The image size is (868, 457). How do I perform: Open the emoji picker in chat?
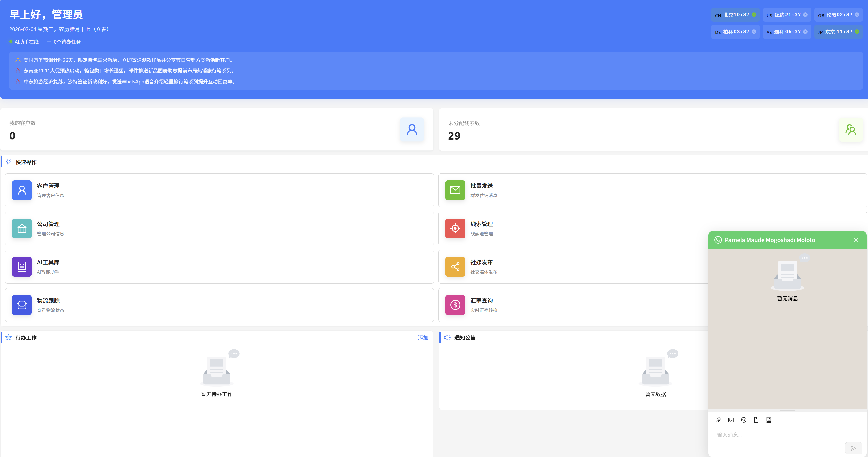pos(744,420)
